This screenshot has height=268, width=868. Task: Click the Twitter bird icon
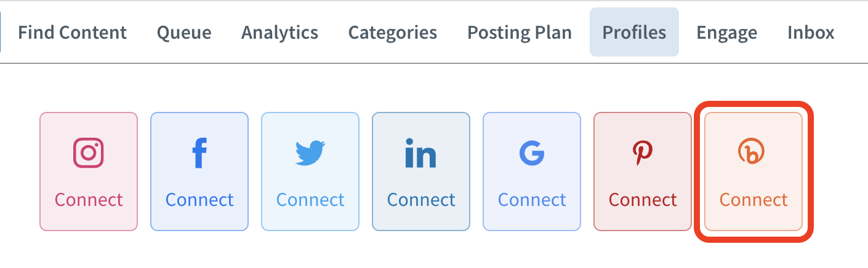[310, 153]
